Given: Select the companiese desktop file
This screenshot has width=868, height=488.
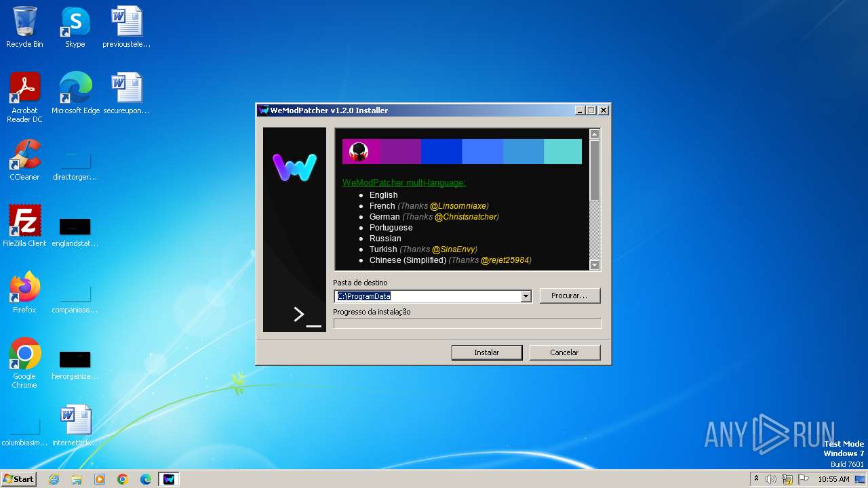Looking at the screenshot, I should [75, 299].
